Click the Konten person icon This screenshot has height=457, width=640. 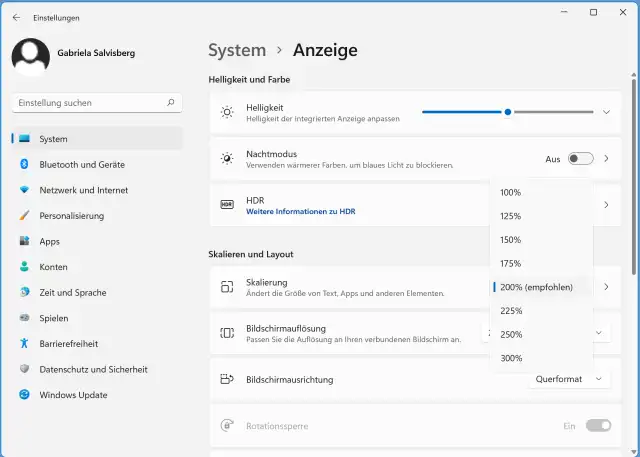tap(24, 267)
